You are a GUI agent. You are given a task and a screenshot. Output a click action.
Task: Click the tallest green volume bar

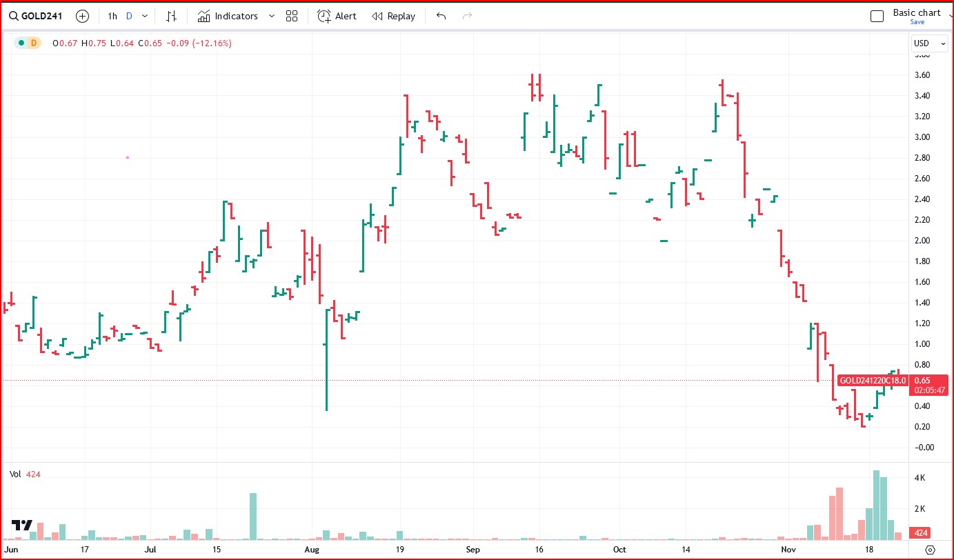click(x=876, y=505)
